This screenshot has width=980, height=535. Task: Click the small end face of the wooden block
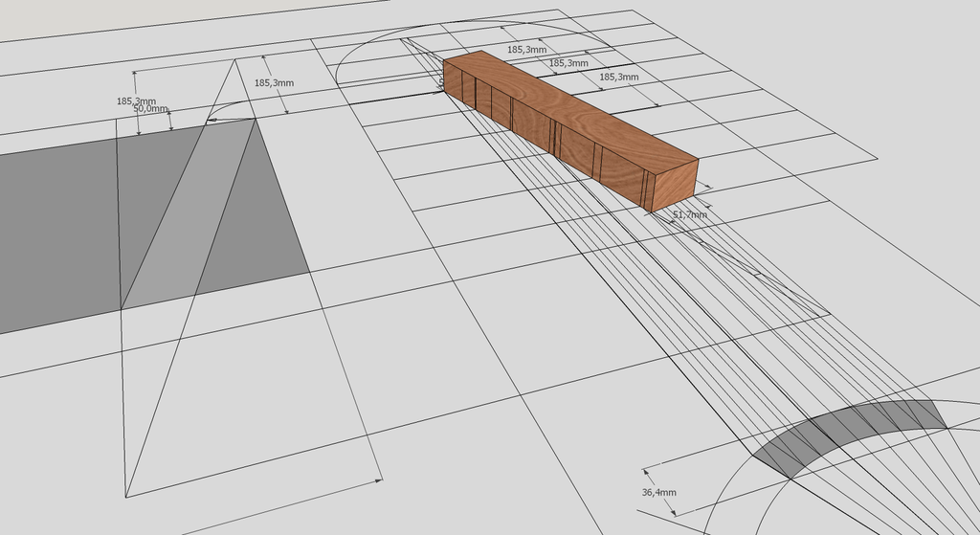pyautogui.click(x=674, y=186)
